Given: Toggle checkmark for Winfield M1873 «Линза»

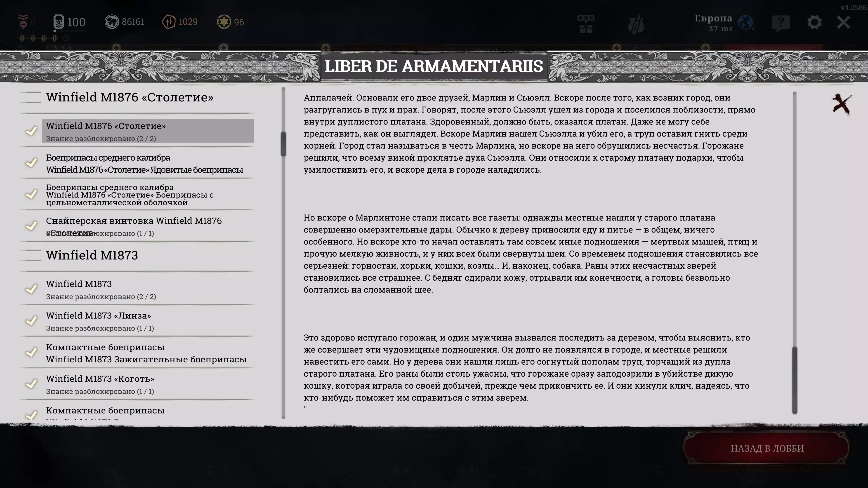Looking at the screenshot, I should coord(32,320).
